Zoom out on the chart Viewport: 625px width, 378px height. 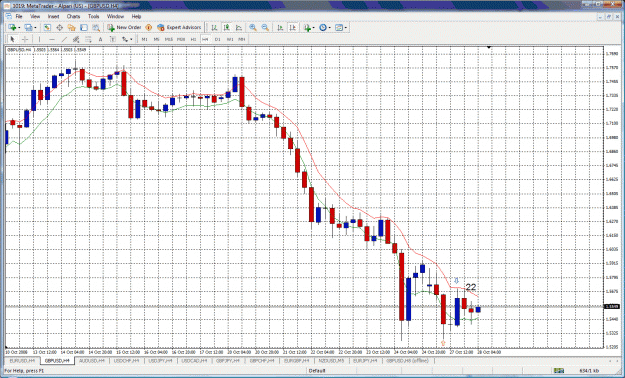265,28
